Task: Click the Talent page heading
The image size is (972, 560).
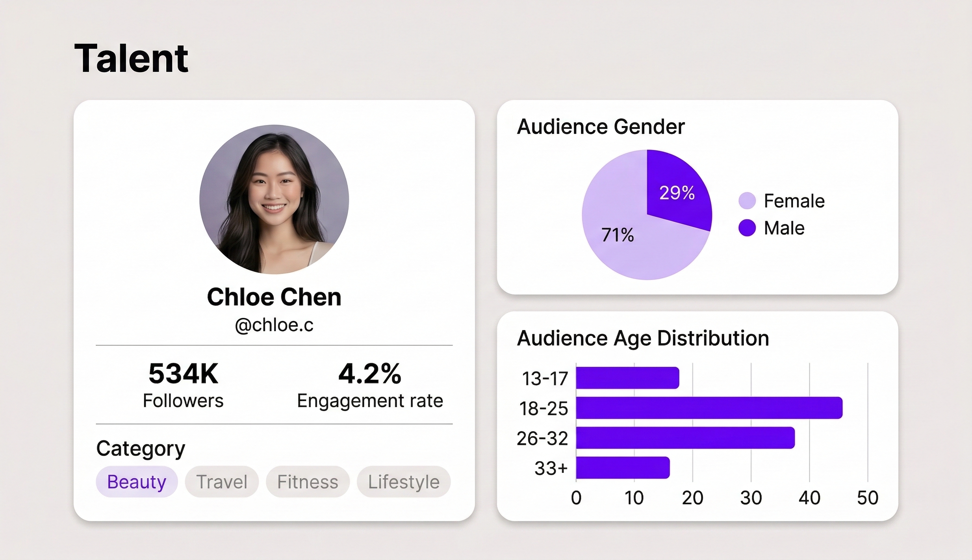Action: (131, 59)
